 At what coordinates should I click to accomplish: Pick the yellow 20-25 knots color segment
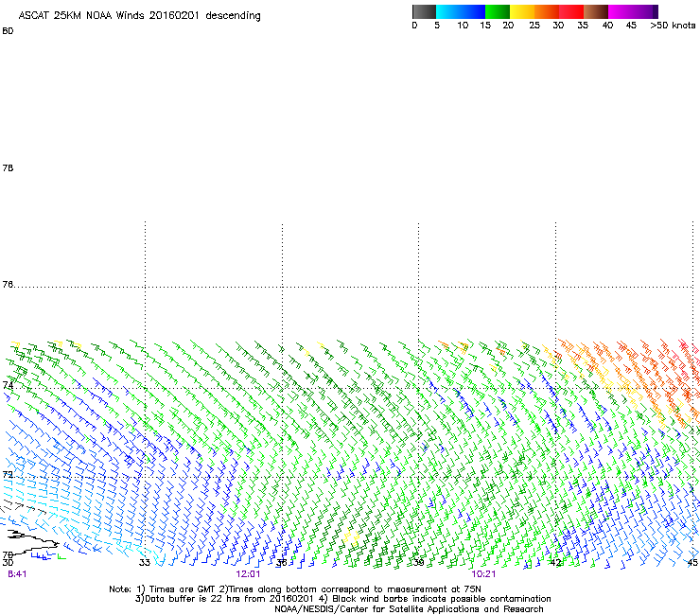coord(522,11)
